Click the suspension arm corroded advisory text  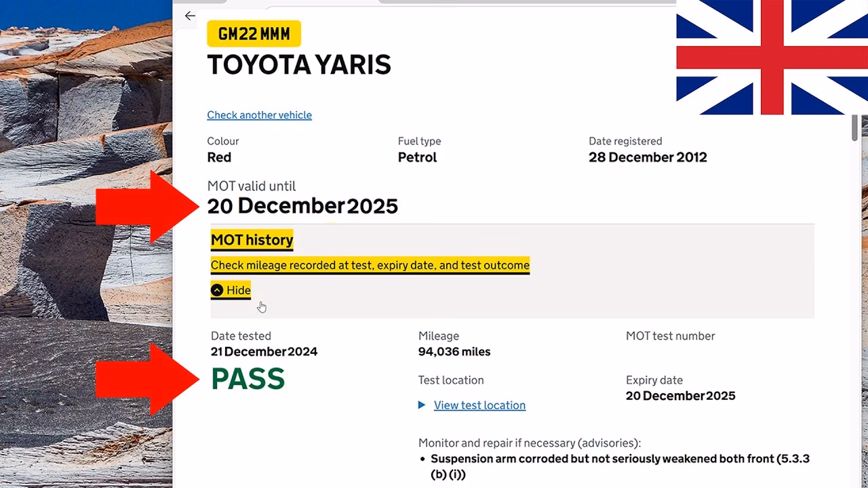pos(620,459)
